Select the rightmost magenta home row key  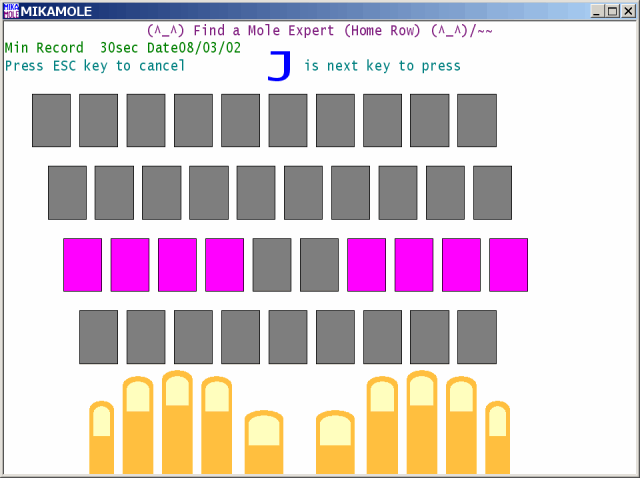point(508,265)
